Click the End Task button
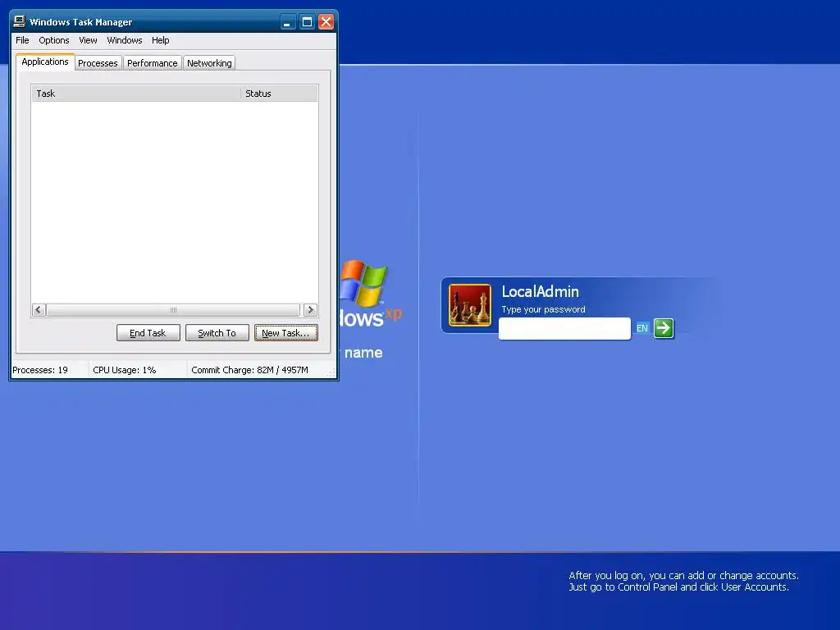This screenshot has width=840, height=630. 148,333
